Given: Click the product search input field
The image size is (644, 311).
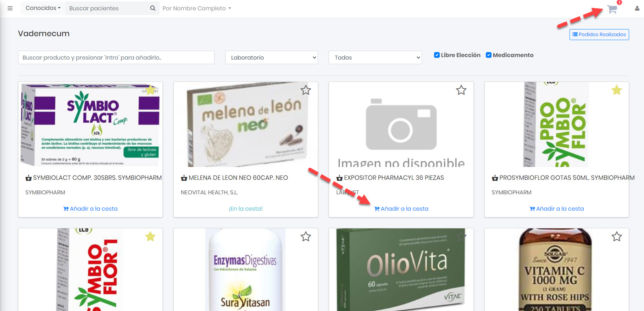Looking at the screenshot, I should pos(116,57).
